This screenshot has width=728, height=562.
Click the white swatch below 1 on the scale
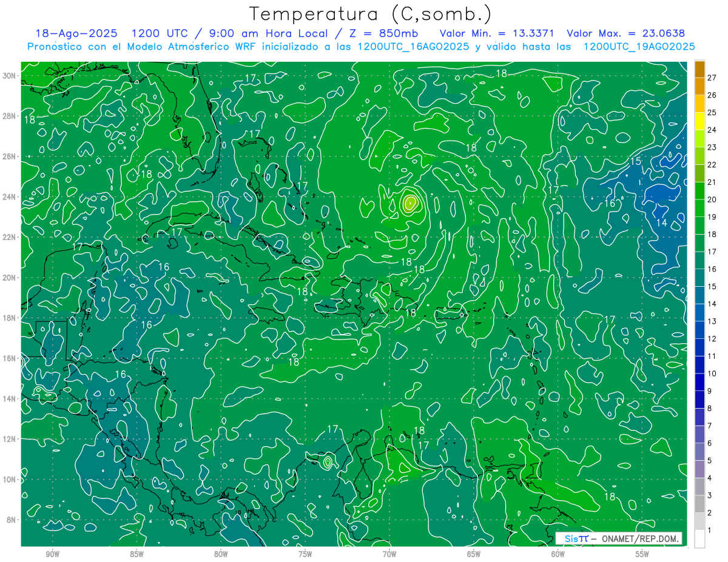(699, 539)
